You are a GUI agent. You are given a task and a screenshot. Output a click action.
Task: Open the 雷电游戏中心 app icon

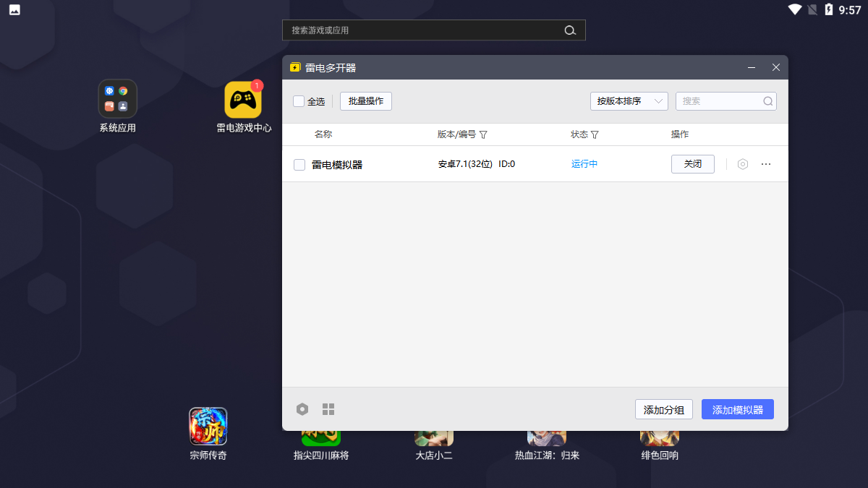coord(243,100)
